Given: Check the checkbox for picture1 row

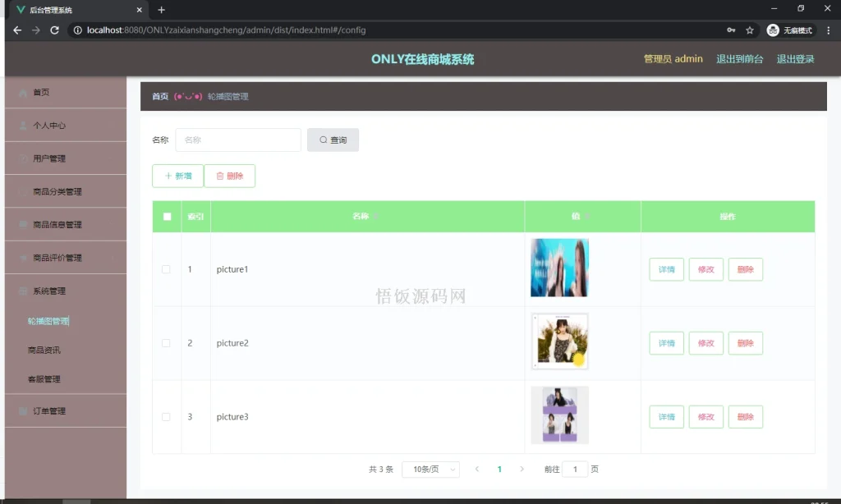Looking at the screenshot, I should coord(167,268).
